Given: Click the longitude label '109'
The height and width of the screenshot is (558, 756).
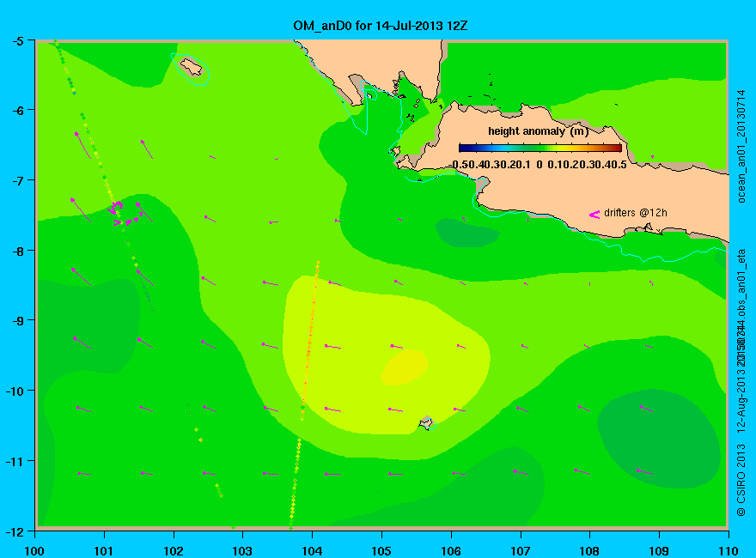Looking at the screenshot, I should tap(659, 551).
